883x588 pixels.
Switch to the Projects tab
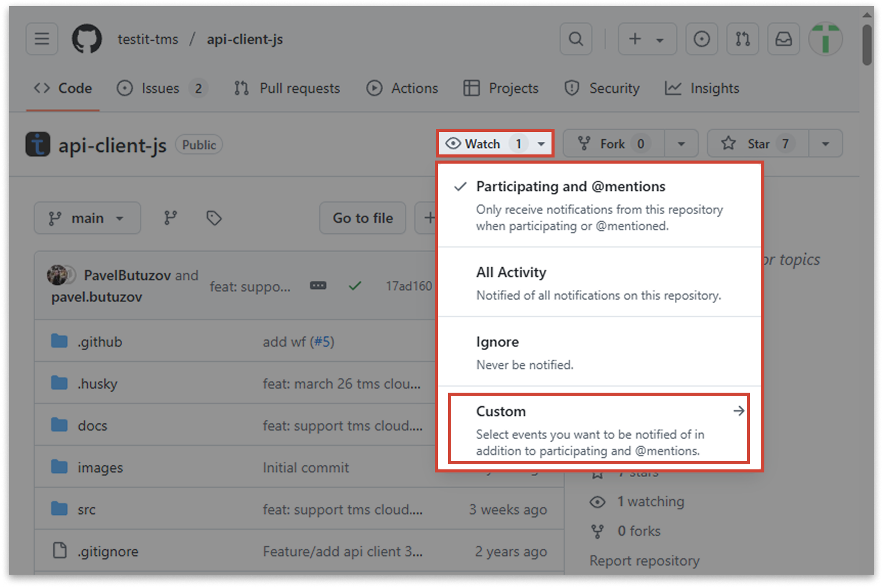click(x=501, y=88)
